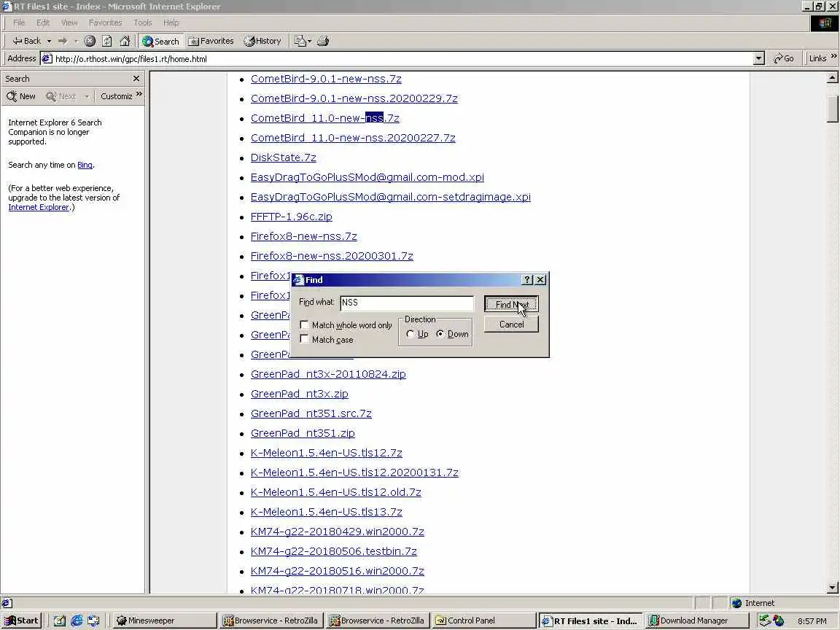The image size is (840, 630).
Task: Switch to first Browservice - RetroZilla taskbar button
Action: point(271,621)
